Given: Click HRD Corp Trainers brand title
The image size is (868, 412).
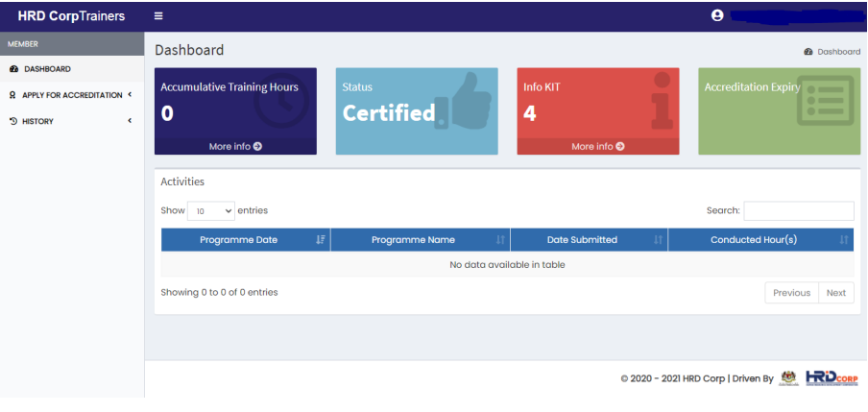Looking at the screenshot, I should click(71, 16).
